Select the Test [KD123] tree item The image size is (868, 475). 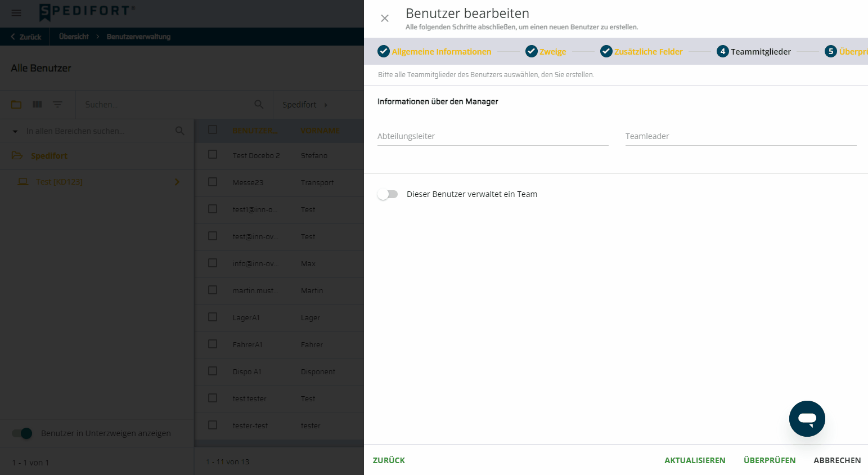coord(59,182)
